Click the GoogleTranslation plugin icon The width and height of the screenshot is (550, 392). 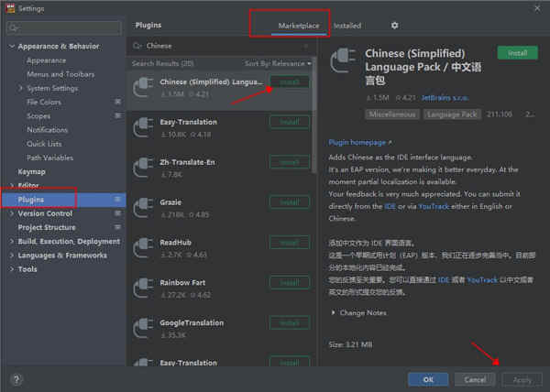click(x=144, y=328)
